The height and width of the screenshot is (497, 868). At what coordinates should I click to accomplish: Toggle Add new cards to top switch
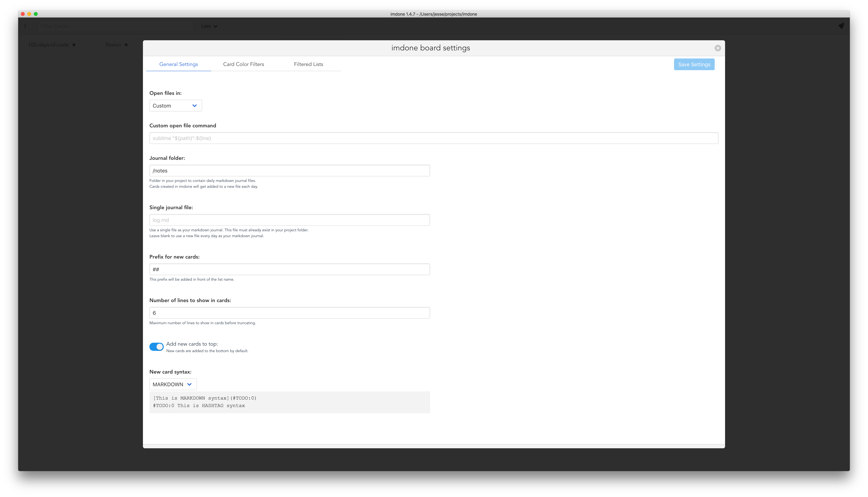[x=156, y=347]
